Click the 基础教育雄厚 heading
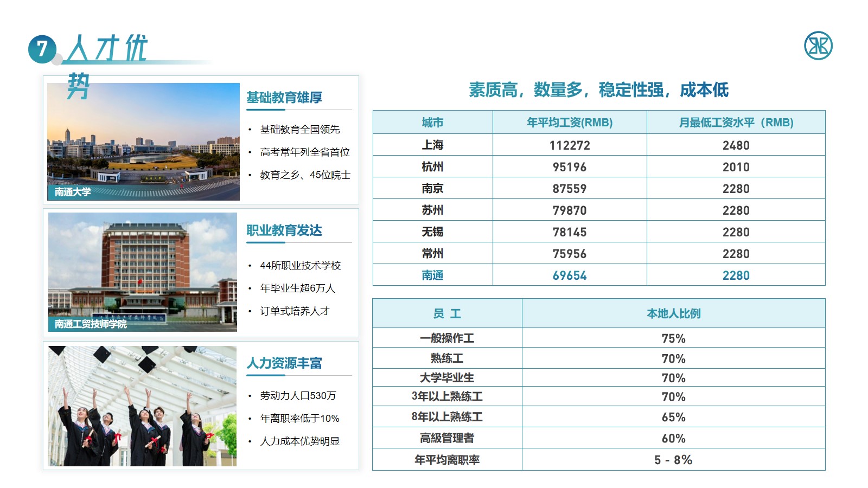The height and width of the screenshot is (488, 868). 284,98
